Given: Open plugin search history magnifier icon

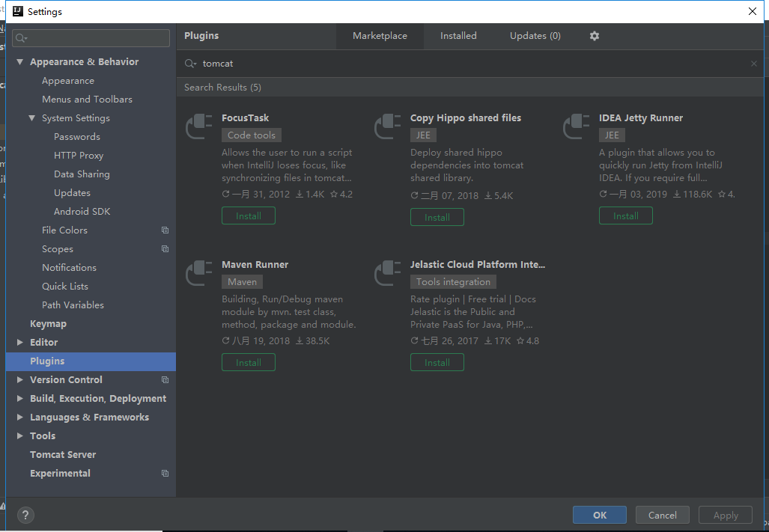Looking at the screenshot, I should pos(190,64).
